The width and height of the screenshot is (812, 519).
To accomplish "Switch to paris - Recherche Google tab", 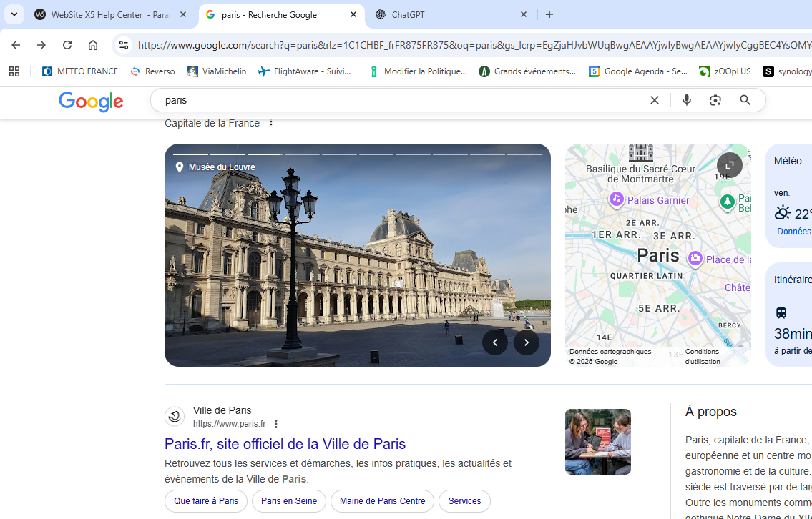I will click(x=282, y=14).
